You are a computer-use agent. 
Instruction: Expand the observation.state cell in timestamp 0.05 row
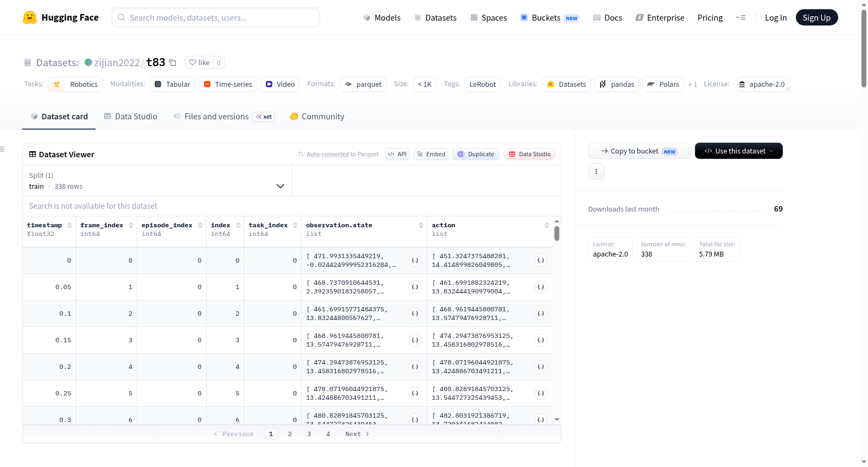(x=415, y=287)
